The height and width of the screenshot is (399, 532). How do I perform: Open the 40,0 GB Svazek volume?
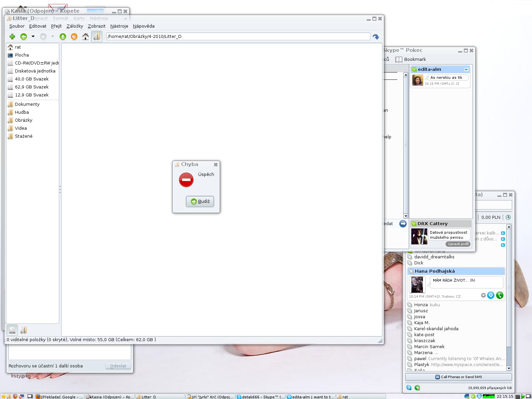point(33,79)
